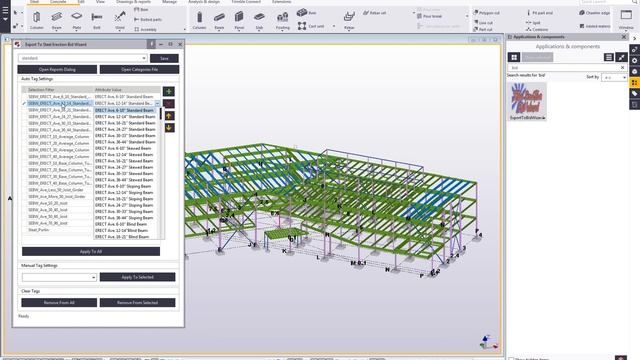Select the Rebar tool

pos(349,20)
